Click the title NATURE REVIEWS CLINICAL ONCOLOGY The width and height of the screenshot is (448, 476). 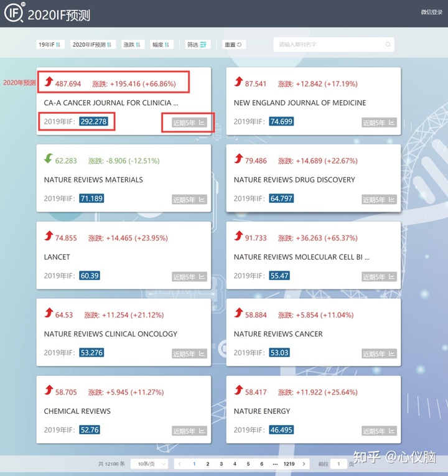(111, 334)
